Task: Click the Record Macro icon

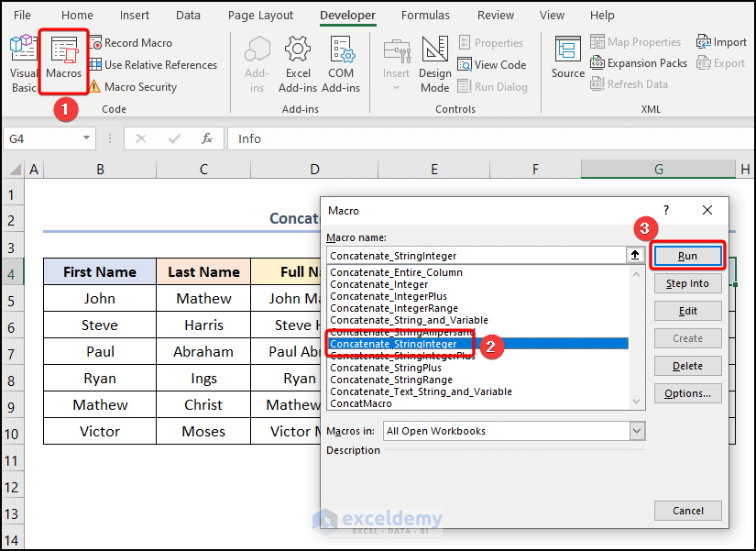Action: (x=98, y=42)
